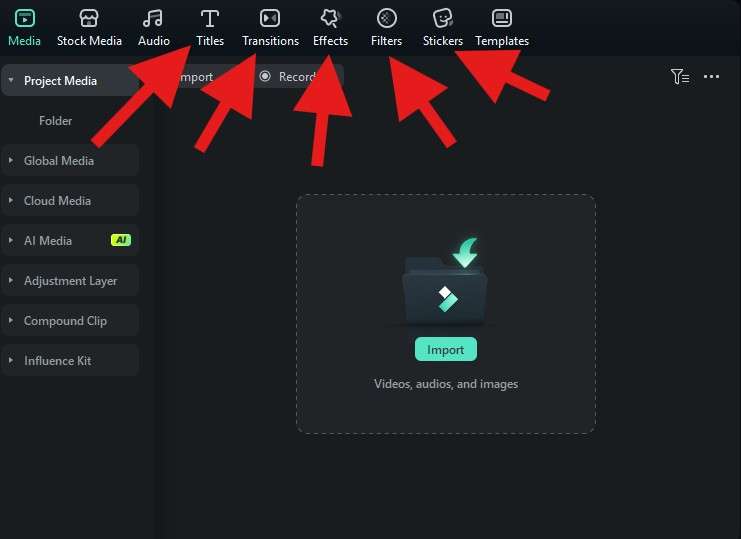Viewport: 741px width, 539px height.
Task: Open the three-dot more options menu
Action: coord(711,77)
